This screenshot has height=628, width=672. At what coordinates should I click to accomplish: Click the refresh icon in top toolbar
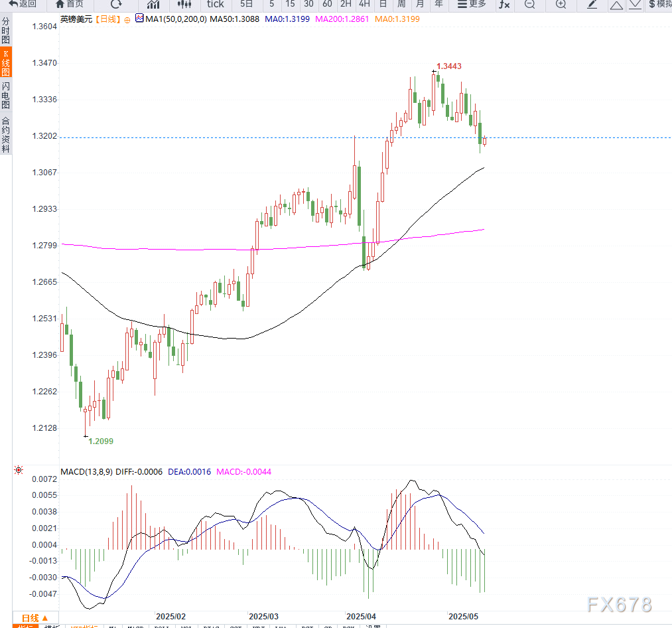click(116, 4)
